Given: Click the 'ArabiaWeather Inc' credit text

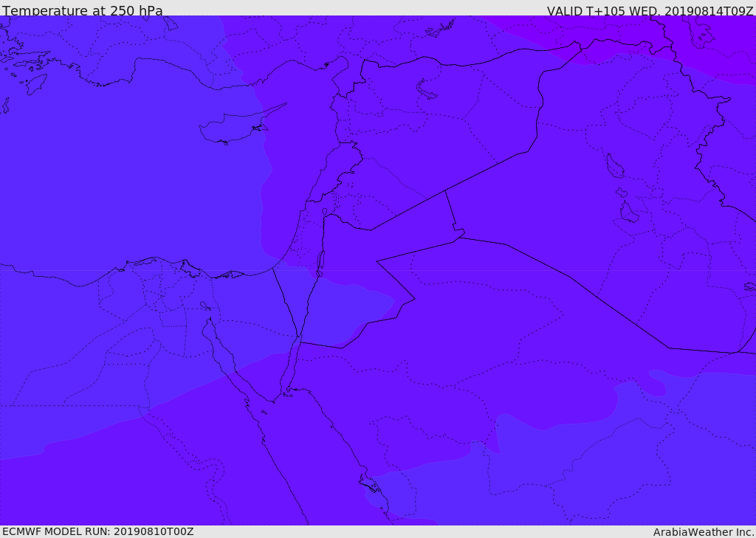Looking at the screenshot, I should point(704,532).
